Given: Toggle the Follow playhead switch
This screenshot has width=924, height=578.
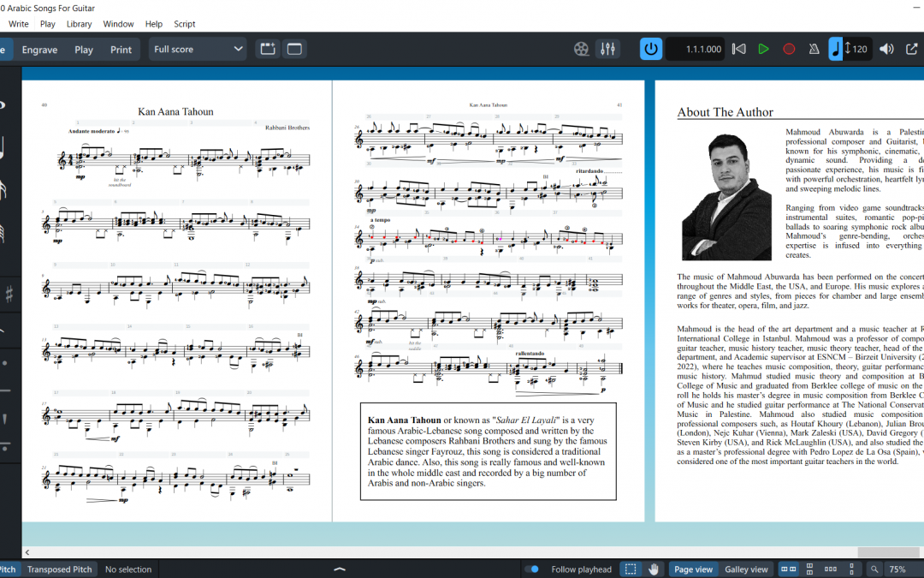Looking at the screenshot, I should point(532,569).
